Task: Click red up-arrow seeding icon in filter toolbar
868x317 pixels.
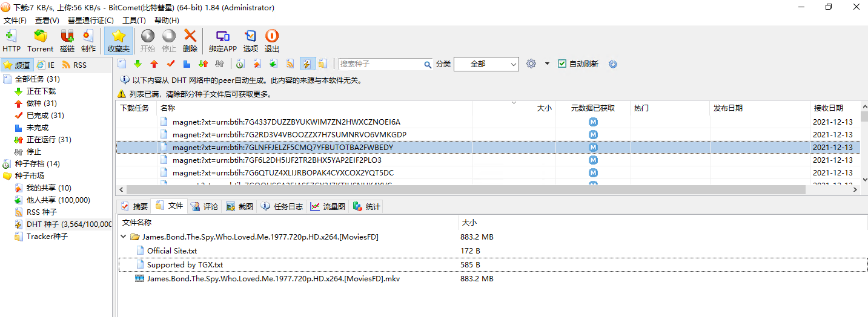Action: 154,64
